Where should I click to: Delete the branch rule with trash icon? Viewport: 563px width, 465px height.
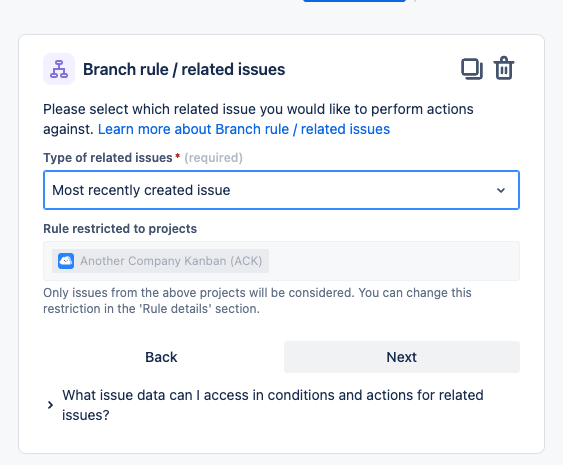[x=504, y=68]
